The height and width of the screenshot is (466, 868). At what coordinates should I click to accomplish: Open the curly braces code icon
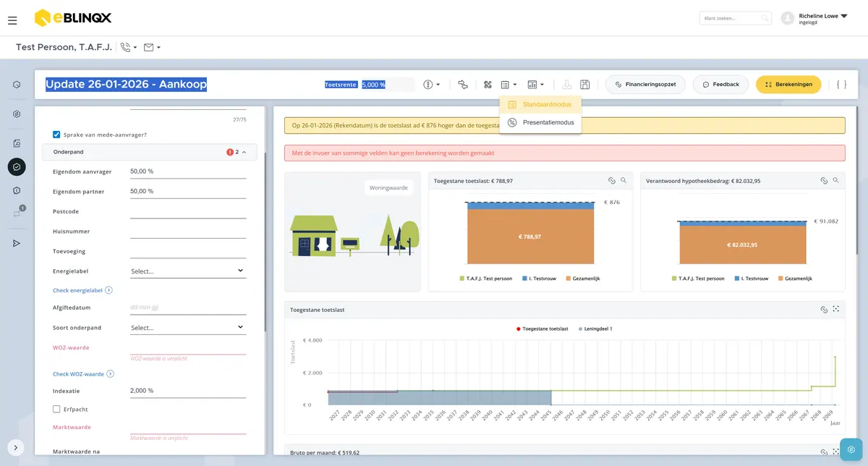click(x=841, y=85)
